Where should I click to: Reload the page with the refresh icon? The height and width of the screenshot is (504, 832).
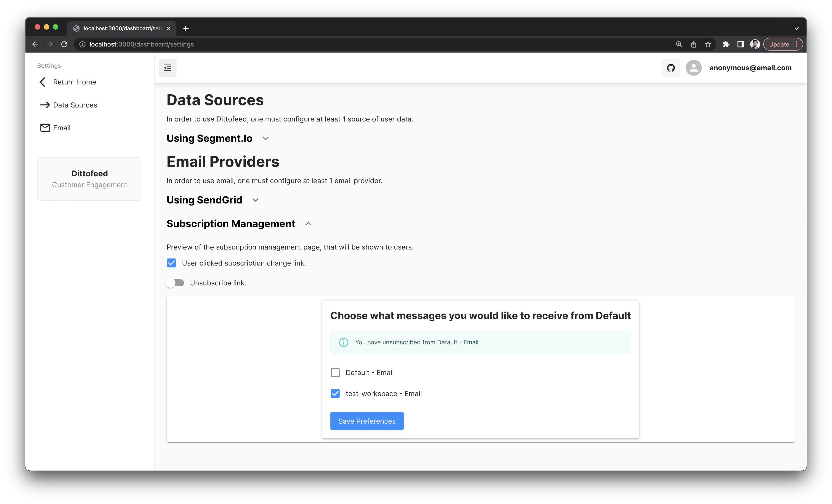(x=64, y=44)
